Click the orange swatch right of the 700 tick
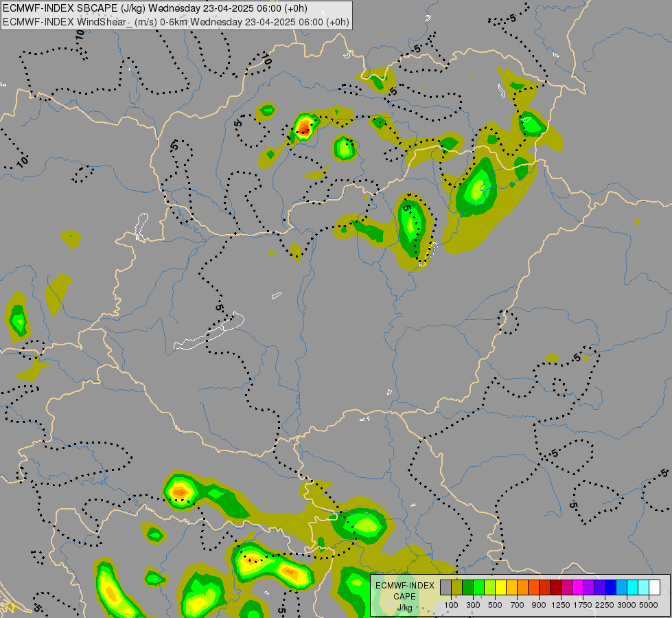This screenshot has width=672, height=618. point(523,587)
